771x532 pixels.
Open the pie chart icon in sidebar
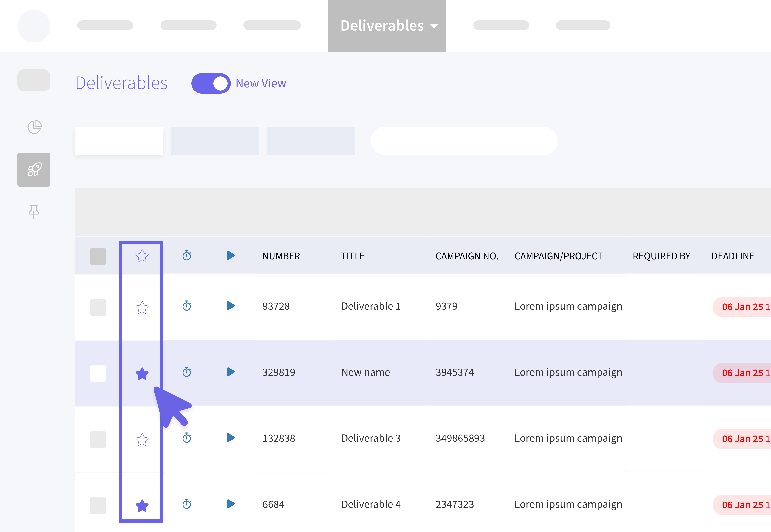34,127
